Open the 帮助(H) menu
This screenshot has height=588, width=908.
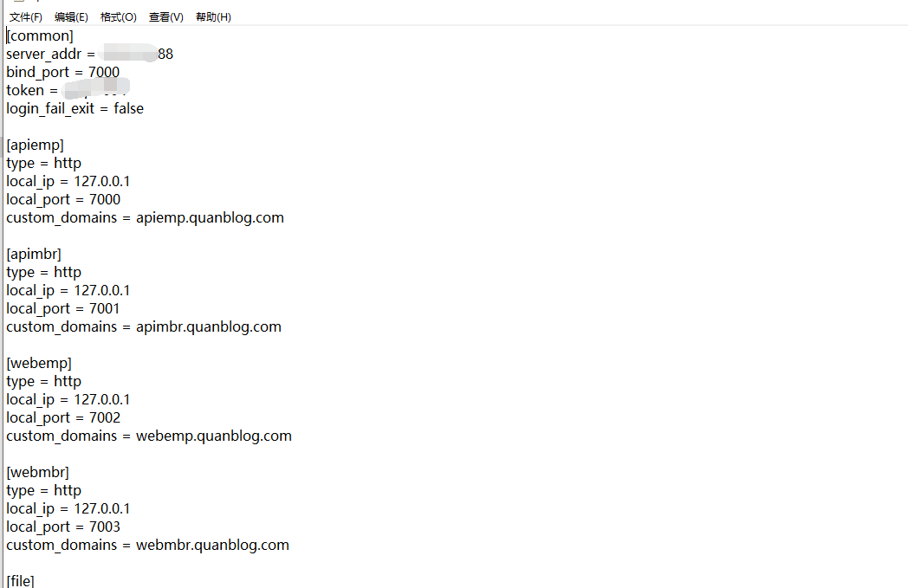pos(213,16)
